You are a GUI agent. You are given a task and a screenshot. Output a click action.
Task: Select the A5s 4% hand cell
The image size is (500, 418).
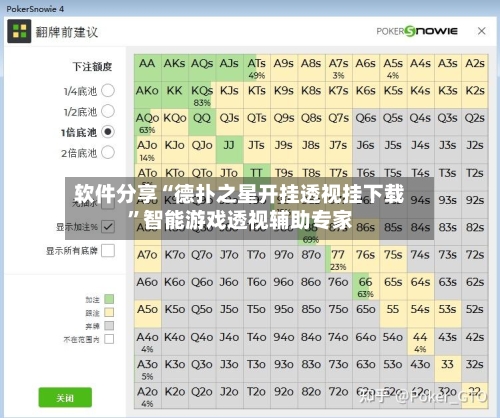(x=393, y=68)
